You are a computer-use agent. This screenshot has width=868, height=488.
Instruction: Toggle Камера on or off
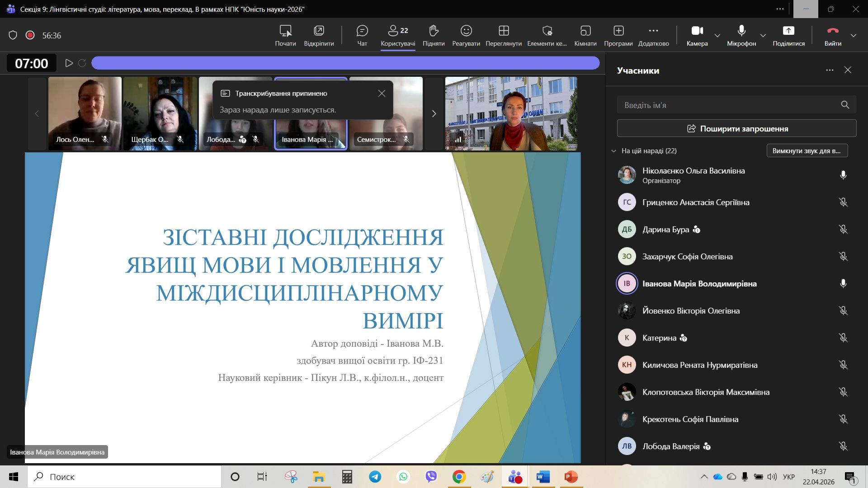697,35
